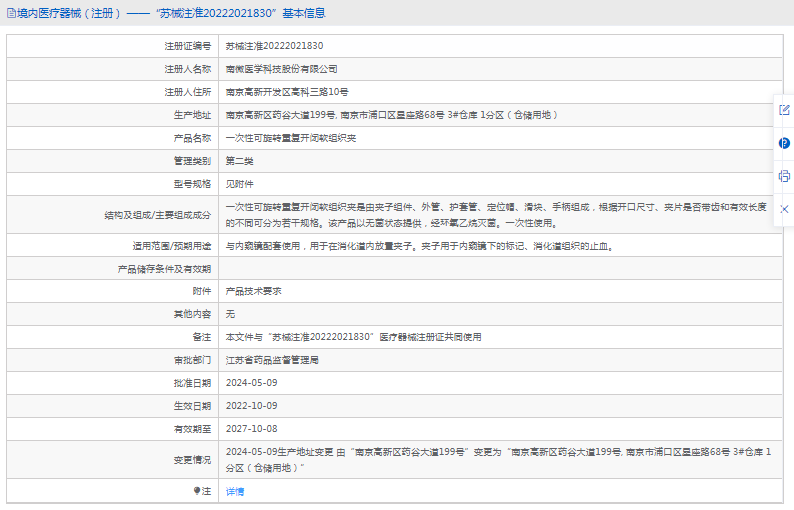Screen dimensions: 794x510
Task: Click approval date 2024-05-09
Action: [252, 383]
